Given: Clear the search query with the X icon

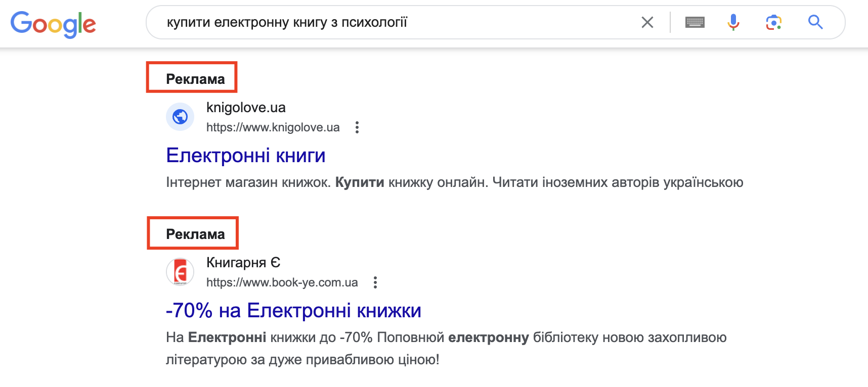Looking at the screenshot, I should point(647,22).
